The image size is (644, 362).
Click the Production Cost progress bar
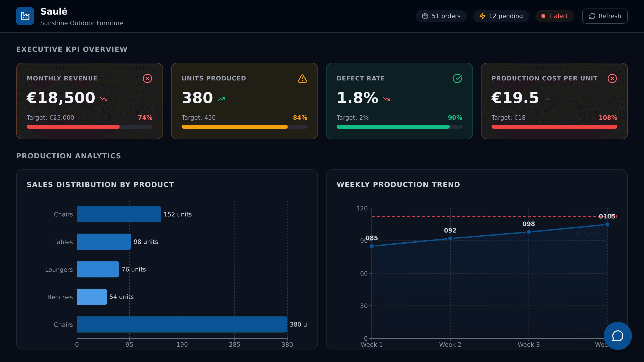click(x=554, y=127)
